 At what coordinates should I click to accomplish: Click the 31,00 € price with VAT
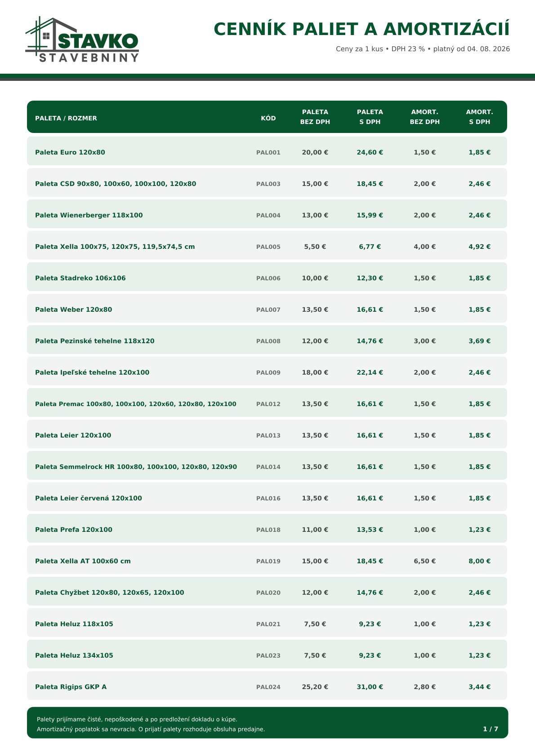(x=370, y=687)
